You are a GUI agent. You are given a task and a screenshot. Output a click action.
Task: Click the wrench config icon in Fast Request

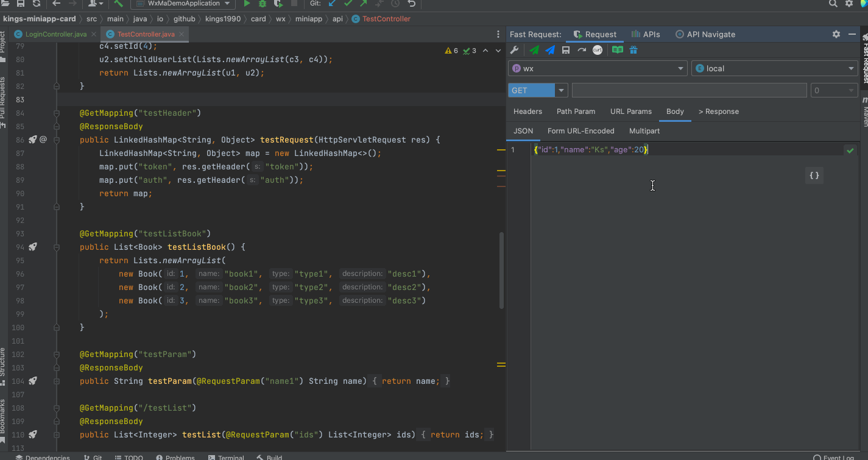click(515, 50)
